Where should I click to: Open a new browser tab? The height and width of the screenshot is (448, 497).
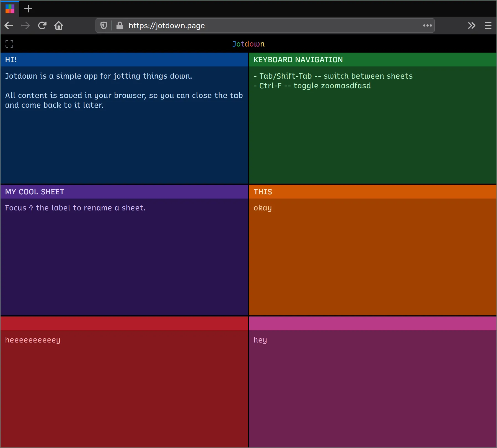(28, 9)
